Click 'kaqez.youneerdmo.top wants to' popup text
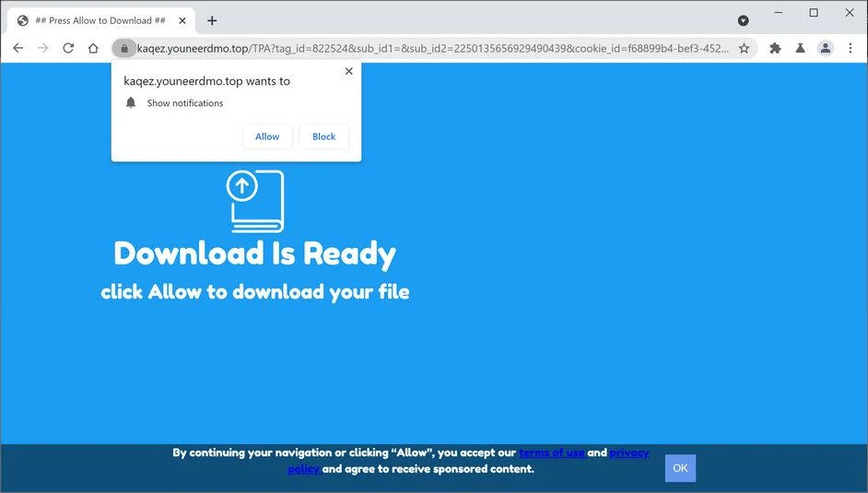This screenshot has width=868, height=493. click(x=206, y=81)
